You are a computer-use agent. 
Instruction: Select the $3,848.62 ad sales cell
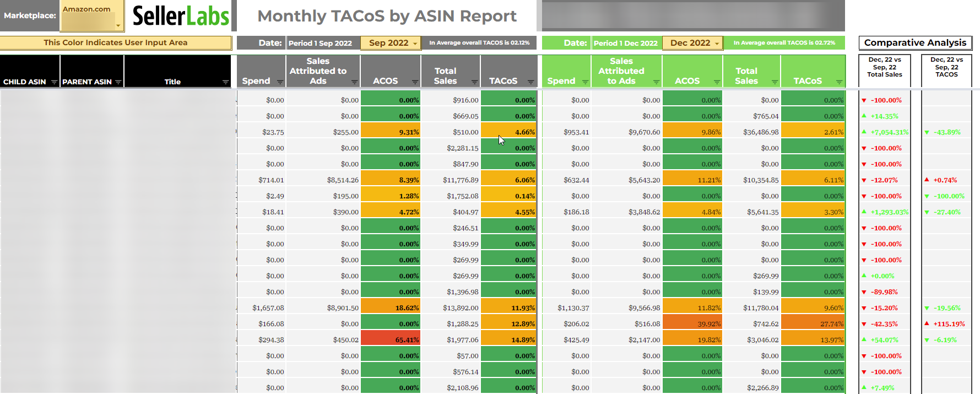pos(627,212)
